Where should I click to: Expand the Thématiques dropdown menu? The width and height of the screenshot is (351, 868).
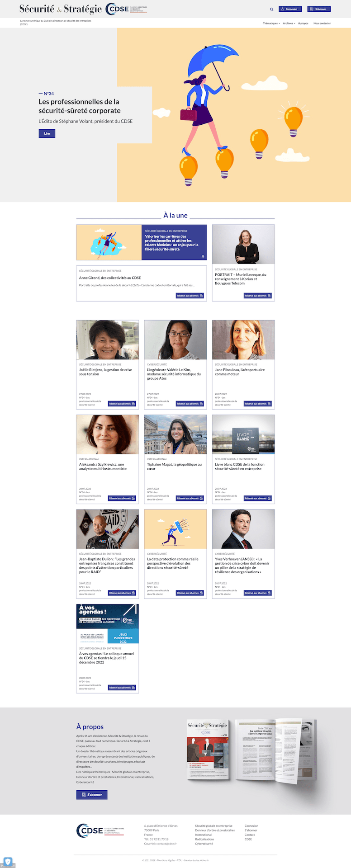click(271, 23)
